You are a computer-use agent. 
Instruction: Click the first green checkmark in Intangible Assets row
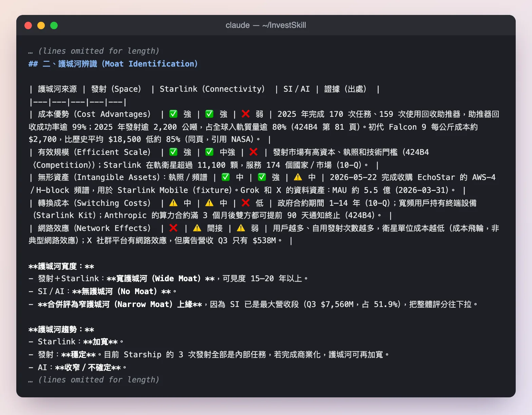coord(225,177)
